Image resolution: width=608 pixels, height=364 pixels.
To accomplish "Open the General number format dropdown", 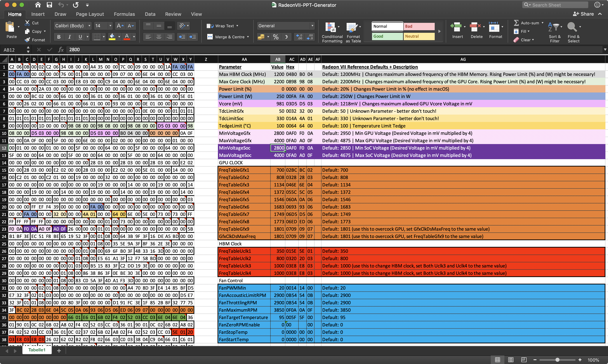I will tap(312, 26).
